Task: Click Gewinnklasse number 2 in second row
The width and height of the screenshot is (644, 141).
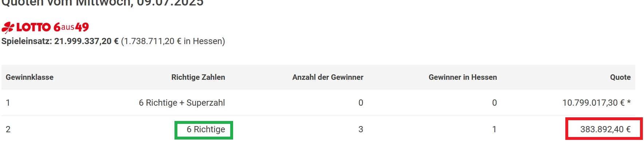Action: tap(8, 129)
